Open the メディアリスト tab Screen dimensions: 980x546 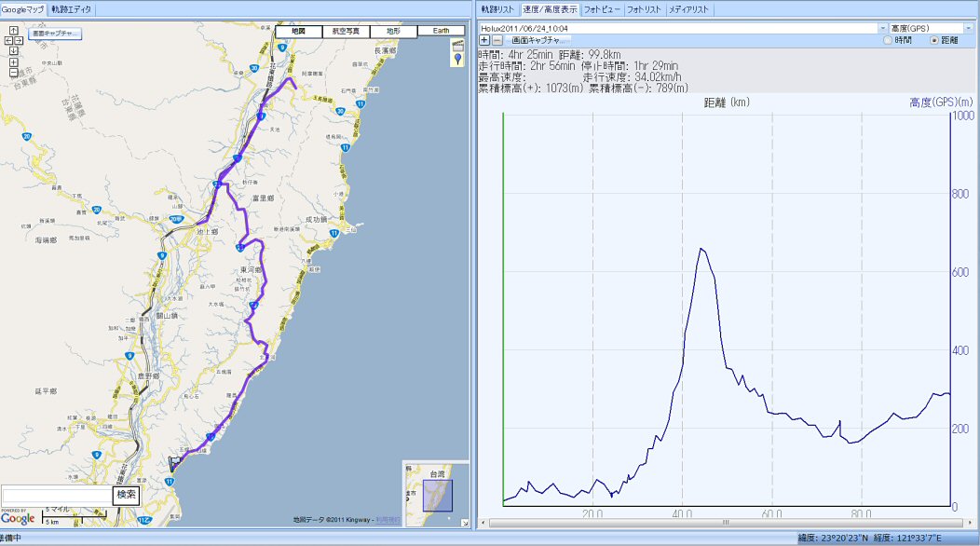tap(688, 9)
